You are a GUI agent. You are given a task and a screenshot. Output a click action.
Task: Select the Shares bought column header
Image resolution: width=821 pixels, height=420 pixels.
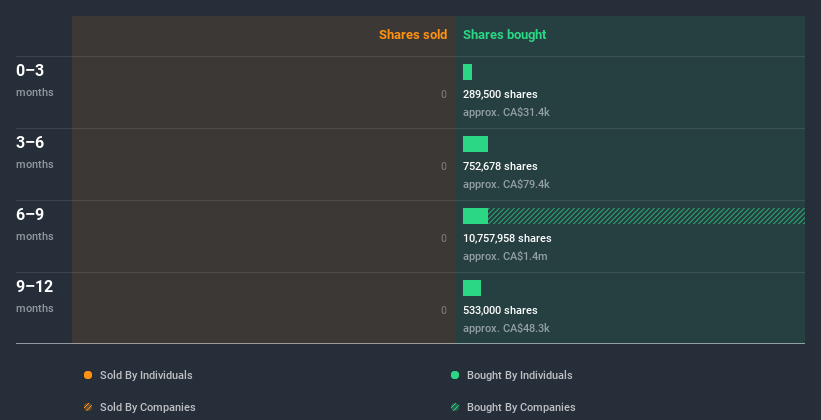[x=504, y=35]
